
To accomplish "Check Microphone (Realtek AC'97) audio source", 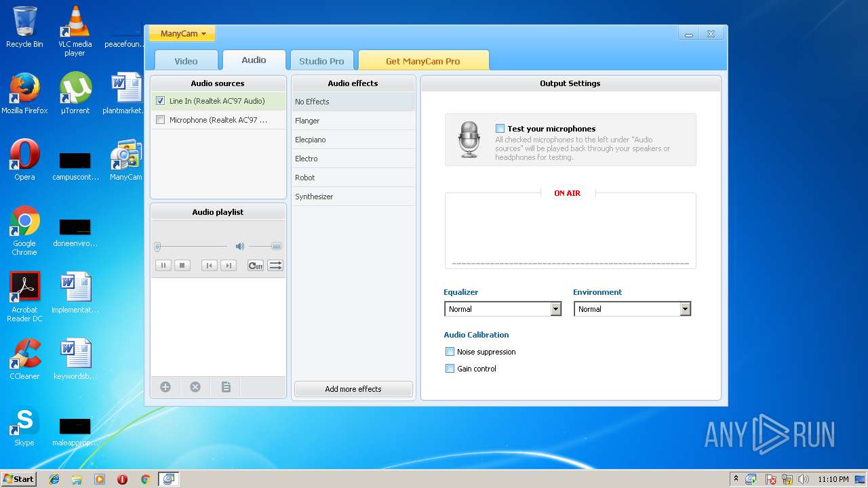I will tap(160, 120).
